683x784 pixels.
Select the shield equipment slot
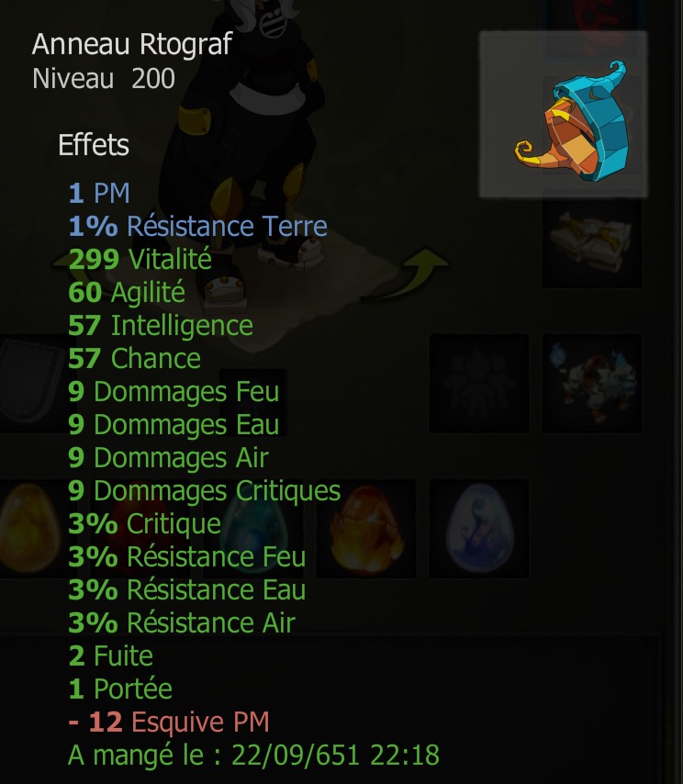coord(30,383)
